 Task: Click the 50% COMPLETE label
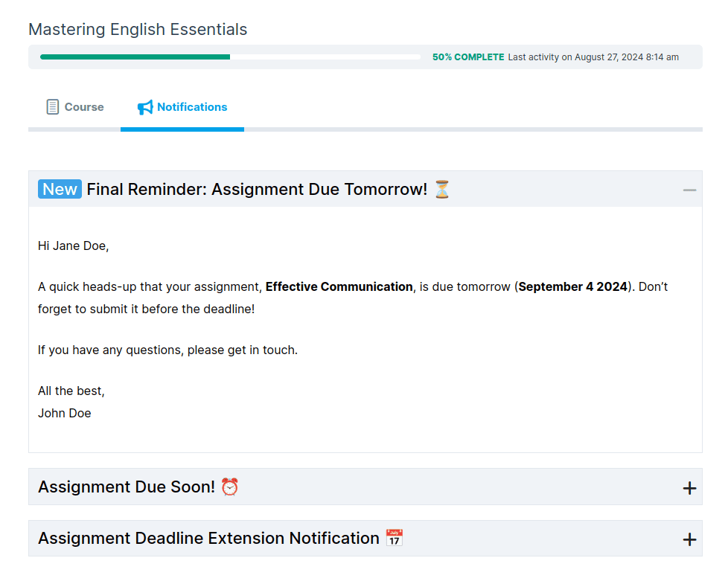468,57
